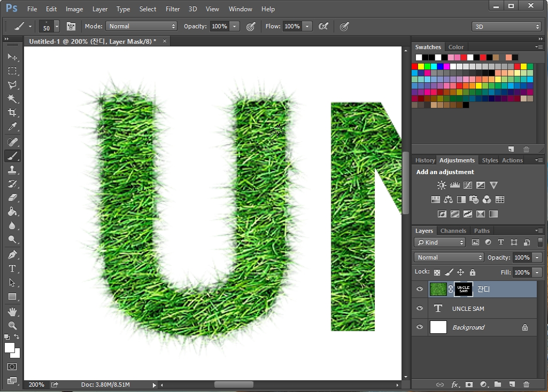Open the Opacity slider dropdown in options bar
548x392 pixels.
click(235, 26)
